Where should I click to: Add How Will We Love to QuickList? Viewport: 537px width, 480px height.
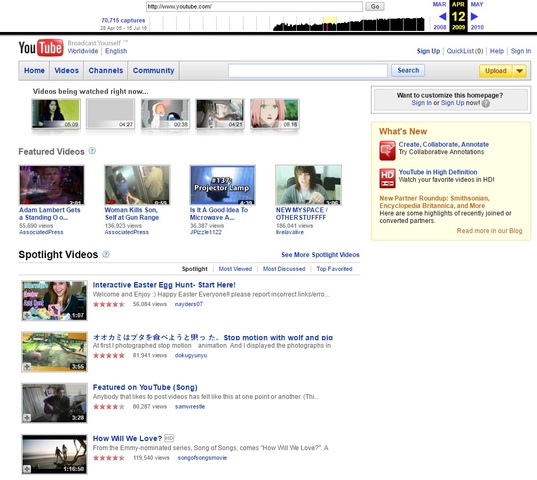click(27, 469)
